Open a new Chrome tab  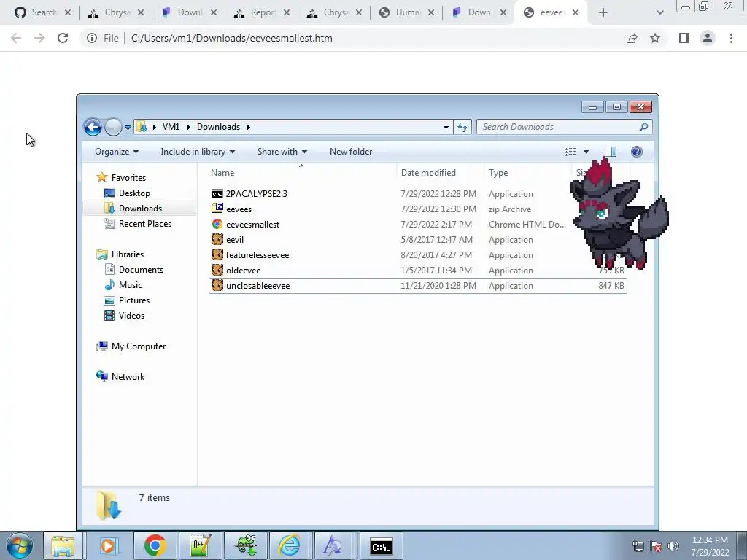(x=603, y=12)
